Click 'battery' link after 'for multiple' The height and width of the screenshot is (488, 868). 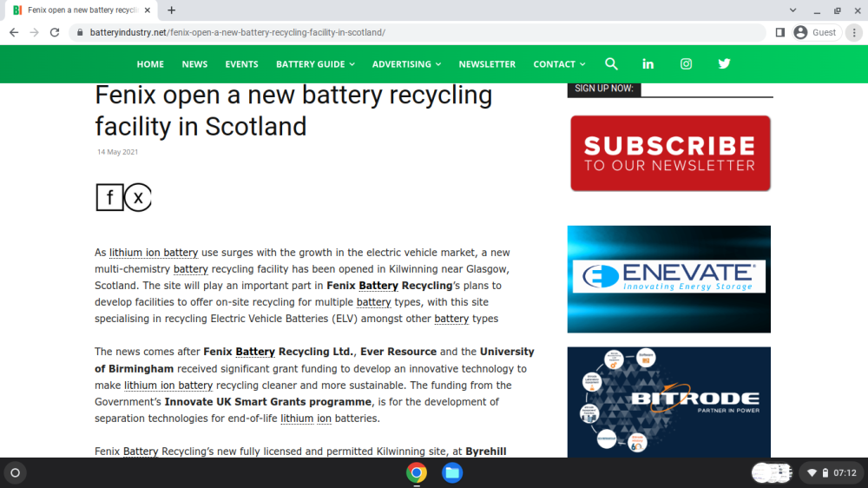click(x=373, y=302)
